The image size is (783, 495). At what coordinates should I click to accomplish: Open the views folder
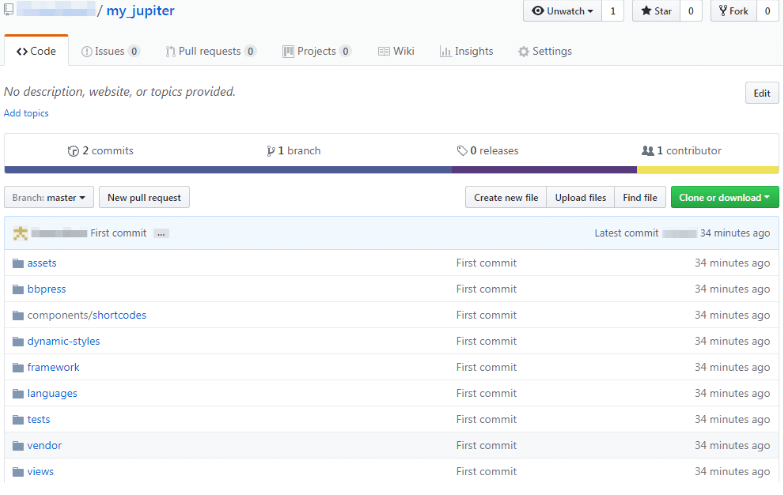pos(40,472)
